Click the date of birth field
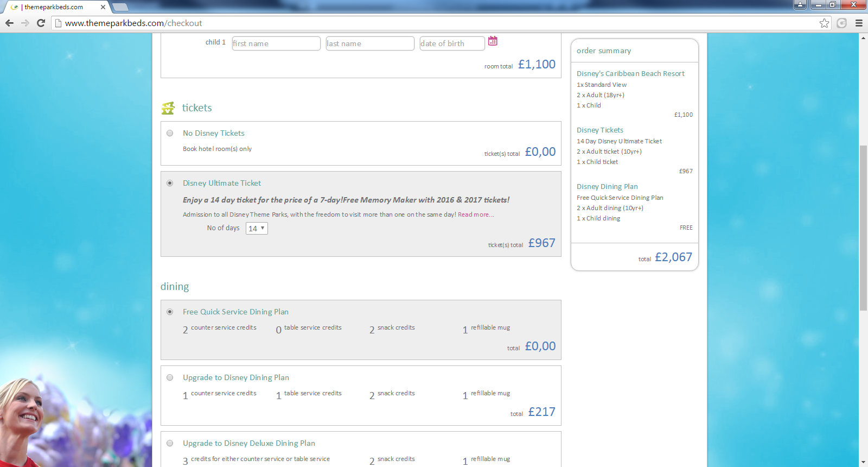Image resolution: width=868 pixels, height=467 pixels. 452,43
